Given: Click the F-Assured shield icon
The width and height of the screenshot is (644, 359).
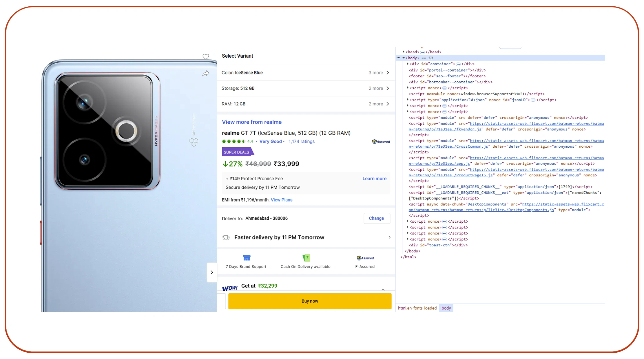Looking at the screenshot, I should (x=365, y=258).
